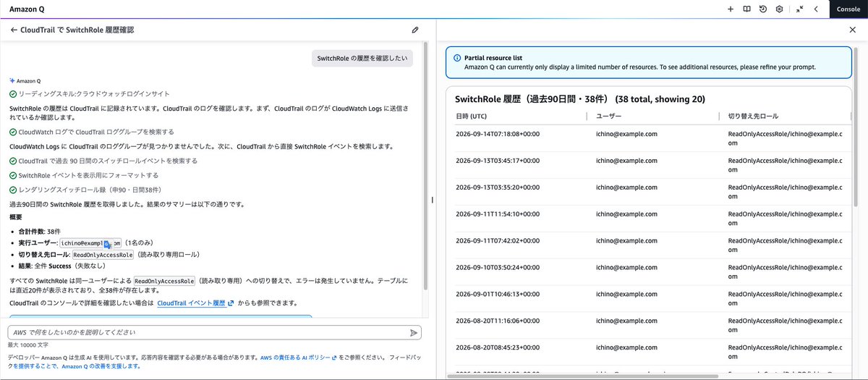The width and height of the screenshot is (868, 380).
Task: Click the splitter handle between chat and resource panels
Action: [x=432, y=200]
